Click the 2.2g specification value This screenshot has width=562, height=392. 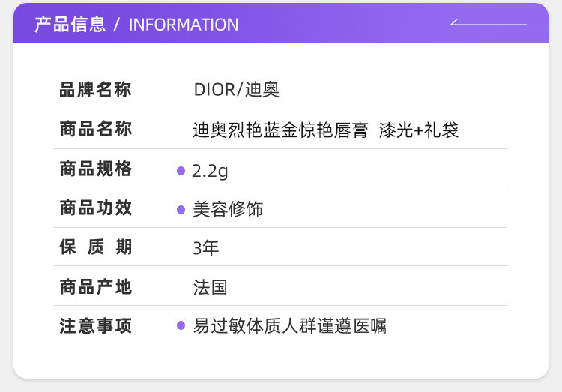210,171
